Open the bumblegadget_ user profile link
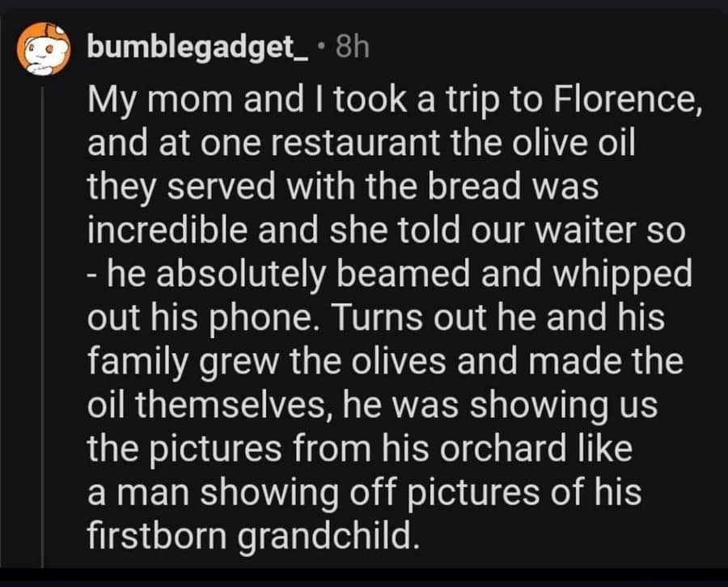Image resolution: width=728 pixels, height=587 pixels. tap(197, 49)
